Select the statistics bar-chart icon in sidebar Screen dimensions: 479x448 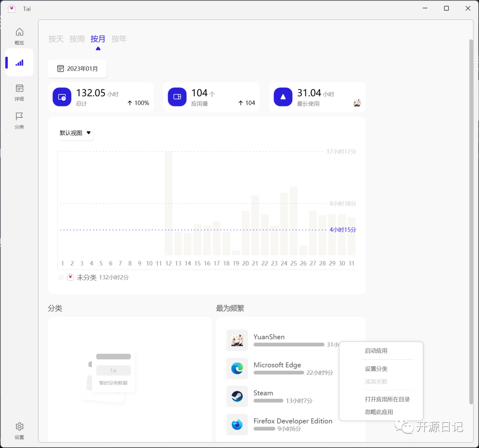(x=19, y=62)
